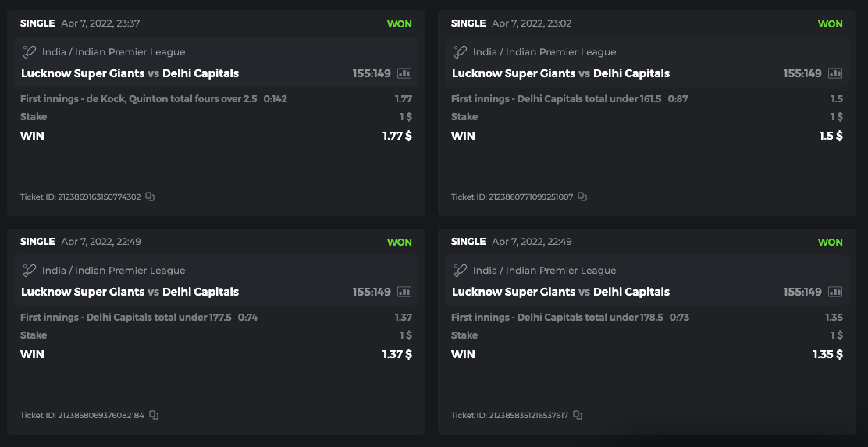Click the SINGLE label on the 23:37 bet
The image size is (868, 447).
pyautogui.click(x=37, y=23)
